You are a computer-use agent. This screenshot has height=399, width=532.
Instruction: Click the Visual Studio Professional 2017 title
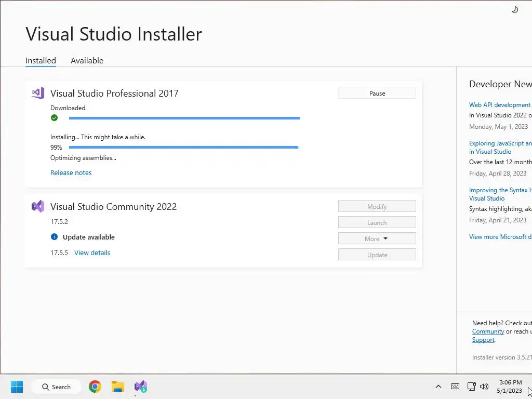114,94
